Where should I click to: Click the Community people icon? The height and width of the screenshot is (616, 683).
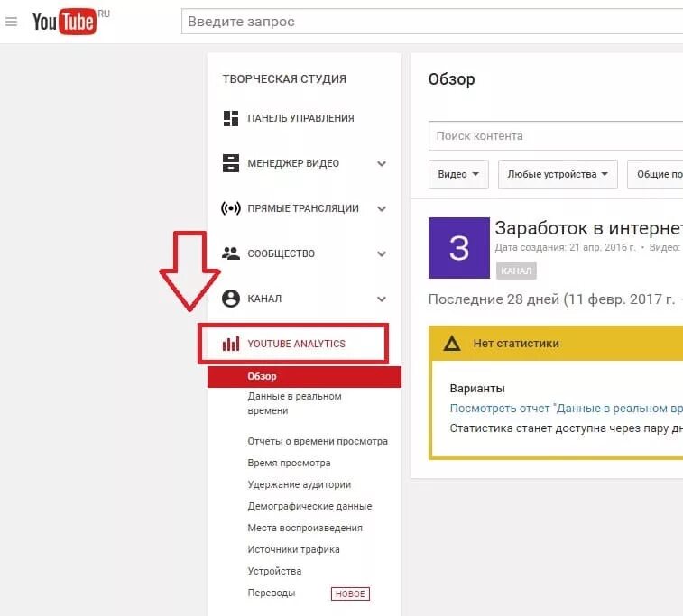pyautogui.click(x=231, y=253)
